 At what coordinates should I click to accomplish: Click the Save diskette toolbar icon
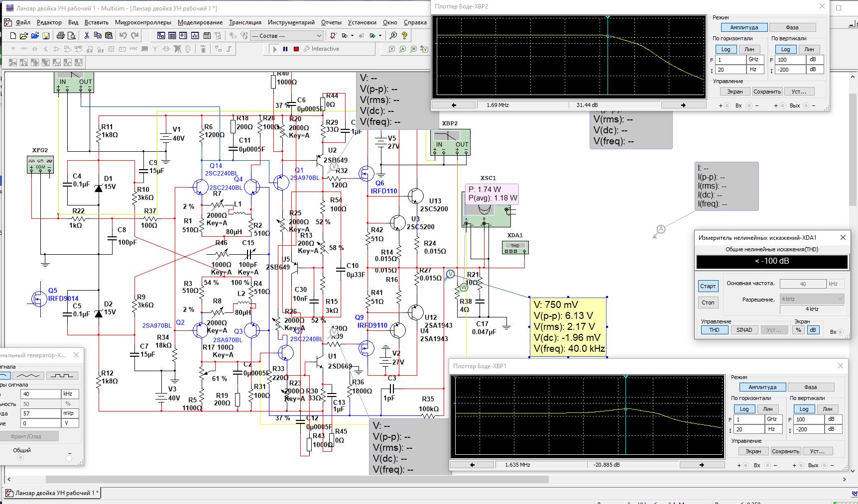[46, 36]
